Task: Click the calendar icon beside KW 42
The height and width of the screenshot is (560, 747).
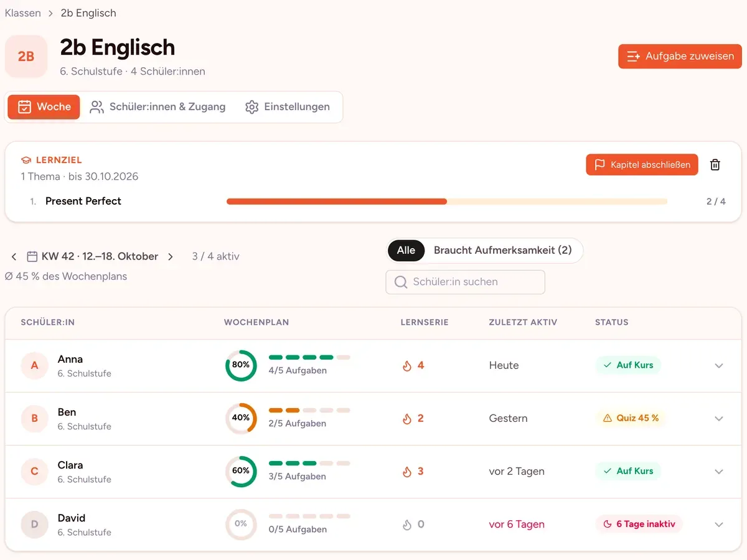Action: point(32,256)
